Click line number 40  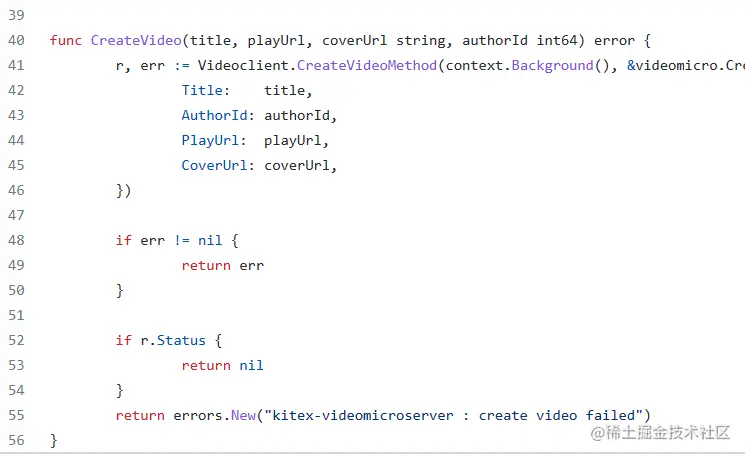pos(16,40)
